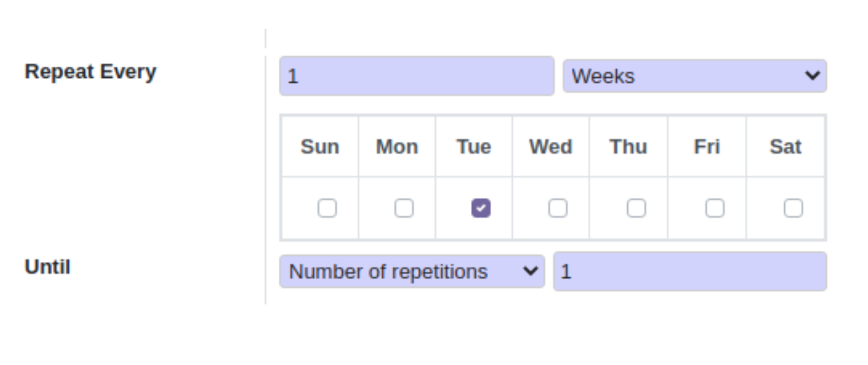
Task: Click the Mon column header
Action: tap(397, 147)
